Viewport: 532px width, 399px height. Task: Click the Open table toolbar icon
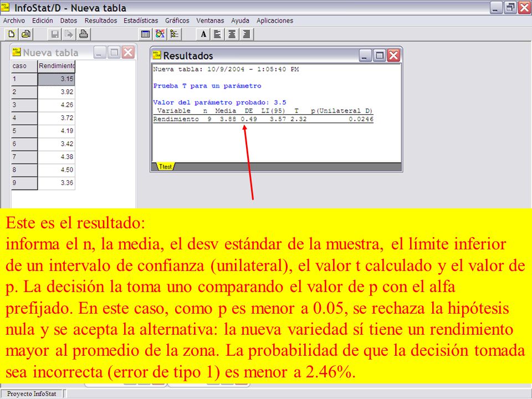pyautogui.click(x=26, y=34)
